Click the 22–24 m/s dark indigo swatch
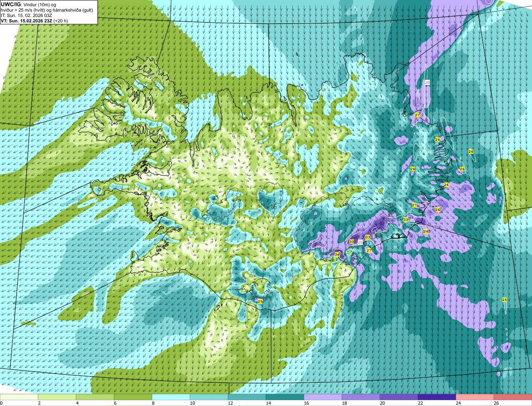The width and height of the screenshot is (532, 406). [438, 397]
